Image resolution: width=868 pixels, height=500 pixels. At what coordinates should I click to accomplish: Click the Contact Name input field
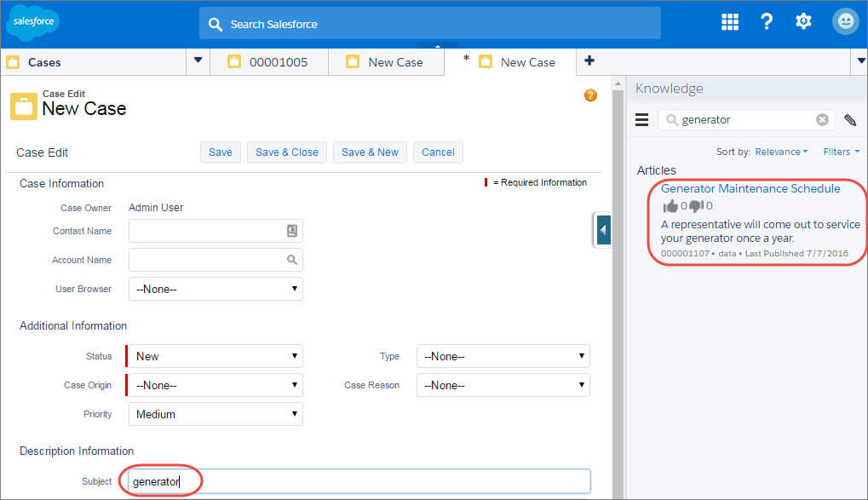tap(216, 231)
